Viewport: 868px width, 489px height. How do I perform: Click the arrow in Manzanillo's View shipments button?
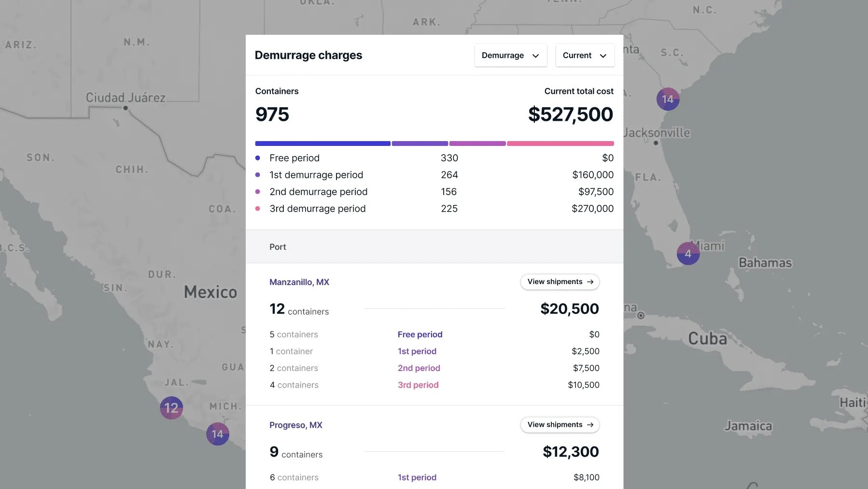coord(590,282)
